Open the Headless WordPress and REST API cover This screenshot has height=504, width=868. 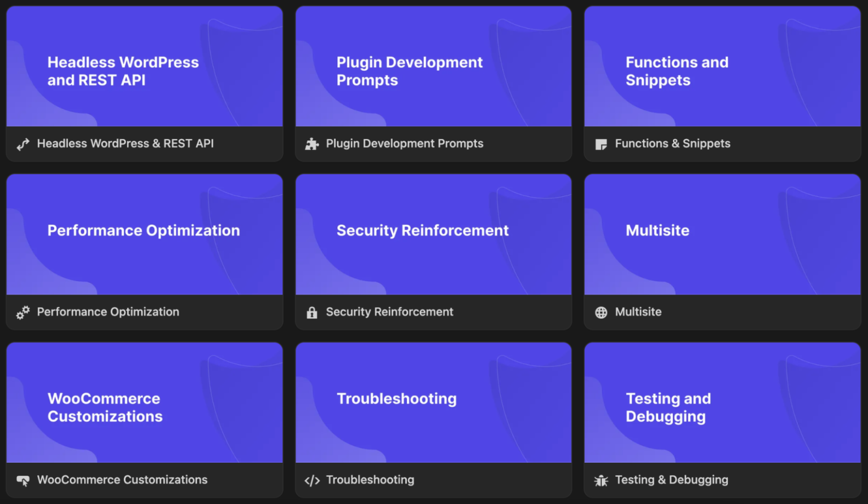[x=145, y=66]
